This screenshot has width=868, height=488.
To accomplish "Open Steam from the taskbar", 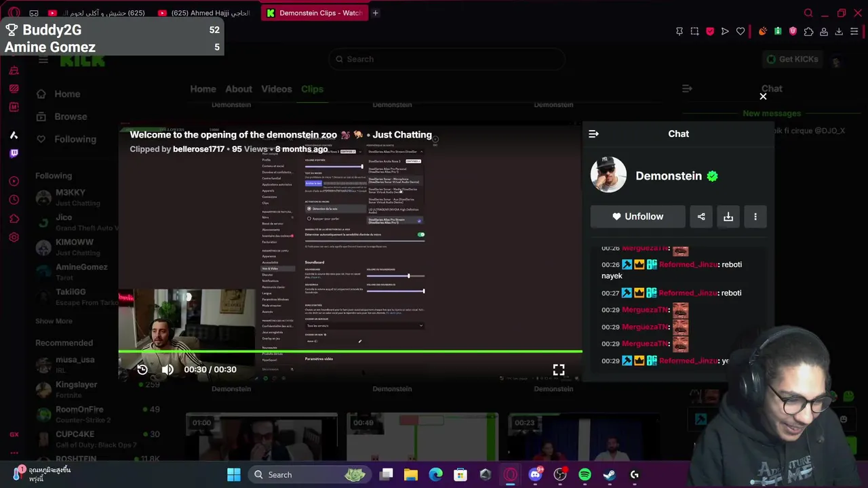I will tap(610, 474).
